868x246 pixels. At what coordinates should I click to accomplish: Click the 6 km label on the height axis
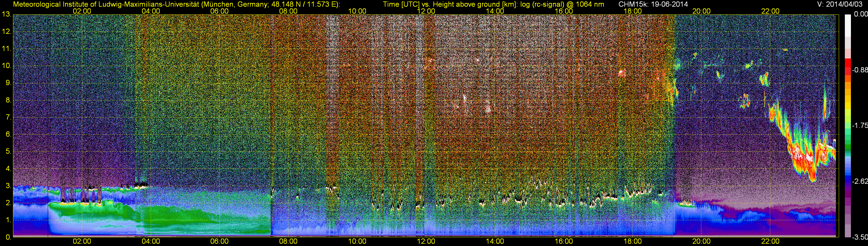pos(8,134)
